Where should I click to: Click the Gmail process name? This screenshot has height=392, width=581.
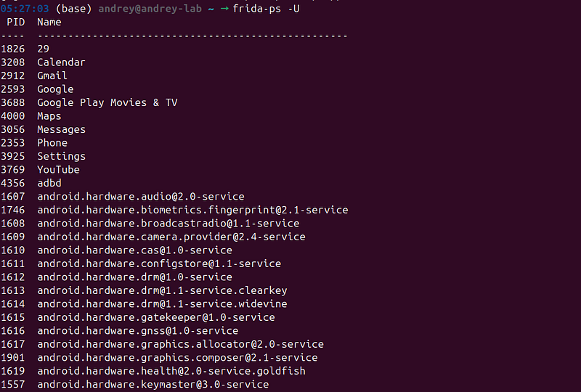[x=52, y=75]
